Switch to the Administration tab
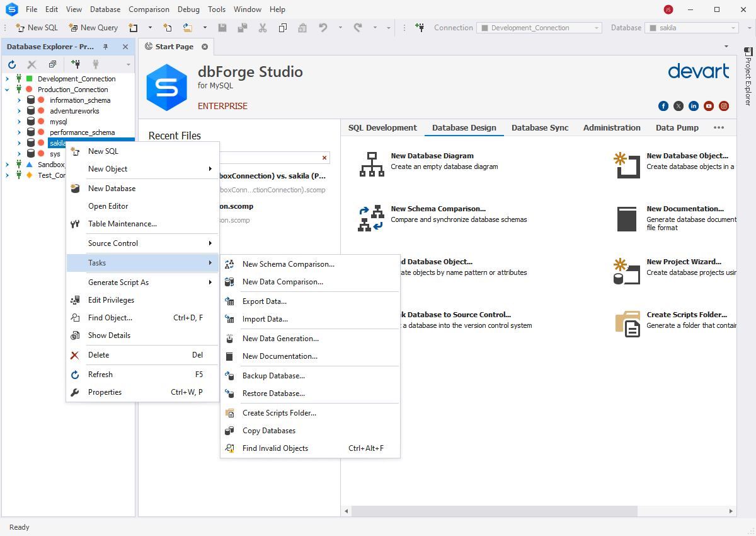Screen dimensions: 756x536 pyautogui.click(x=611, y=127)
